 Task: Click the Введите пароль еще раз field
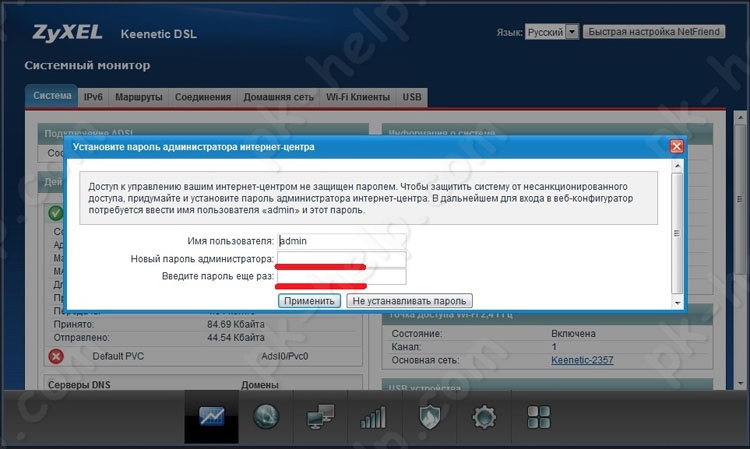coord(342,276)
